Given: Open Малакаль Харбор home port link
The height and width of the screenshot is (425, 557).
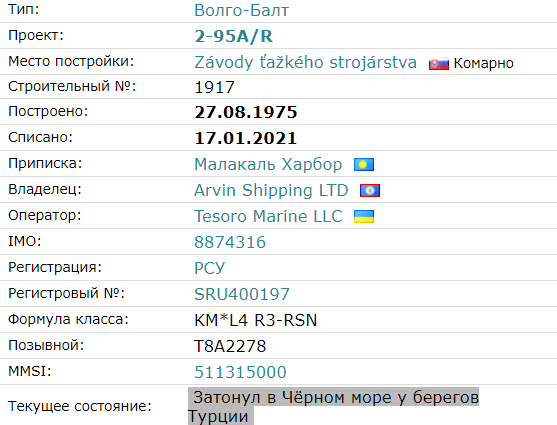Looking at the screenshot, I should 268,165.
